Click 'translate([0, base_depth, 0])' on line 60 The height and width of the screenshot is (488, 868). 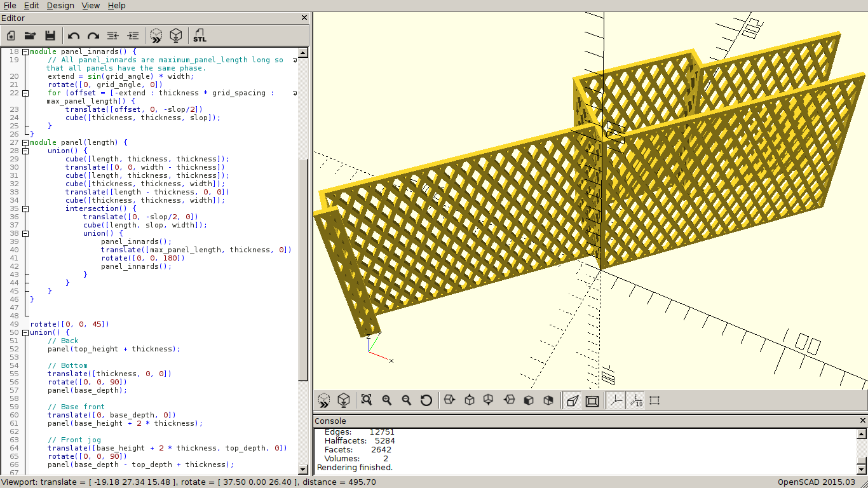pos(112,415)
